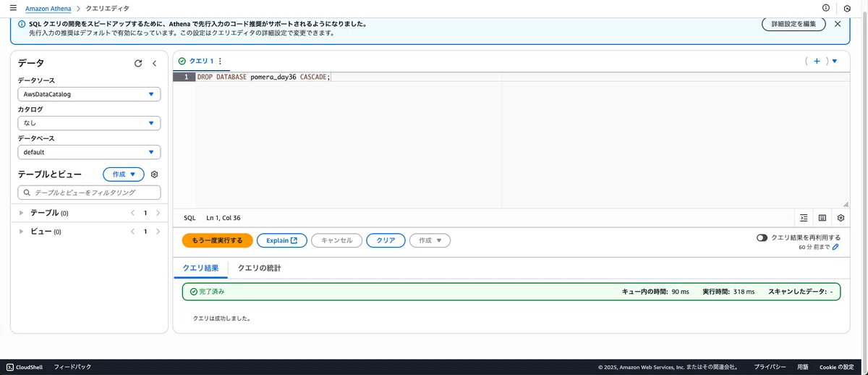The height and width of the screenshot is (375, 868).
Task: Click the クリア button
Action: tap(386, 240)
